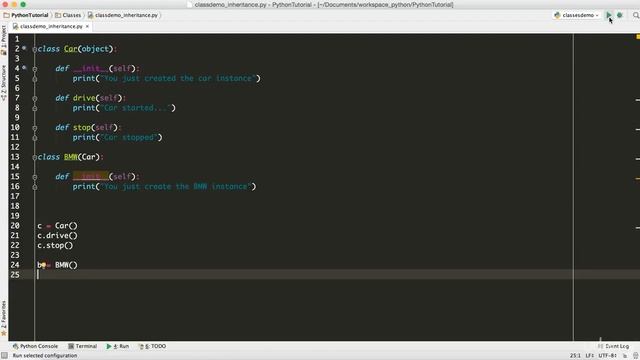Open Search Everywhere magnifier icon
The image size is (640, 360).
tap(636, 15)
